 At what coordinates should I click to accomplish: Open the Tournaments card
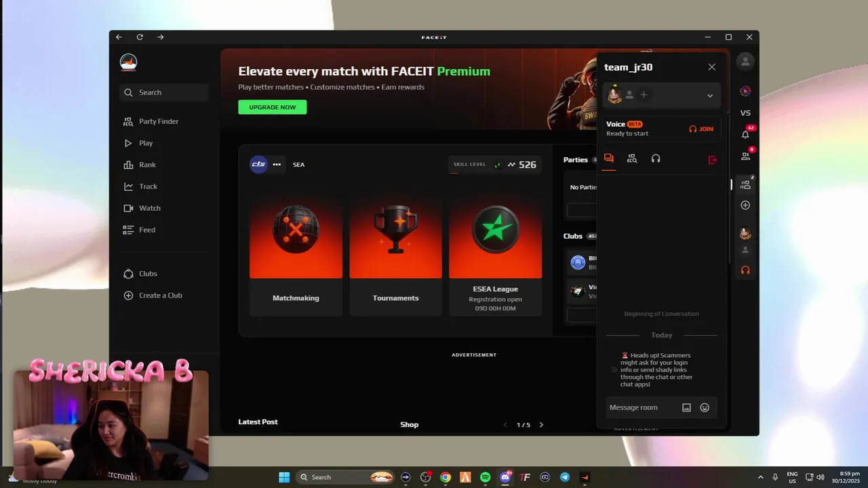(395, 253)
